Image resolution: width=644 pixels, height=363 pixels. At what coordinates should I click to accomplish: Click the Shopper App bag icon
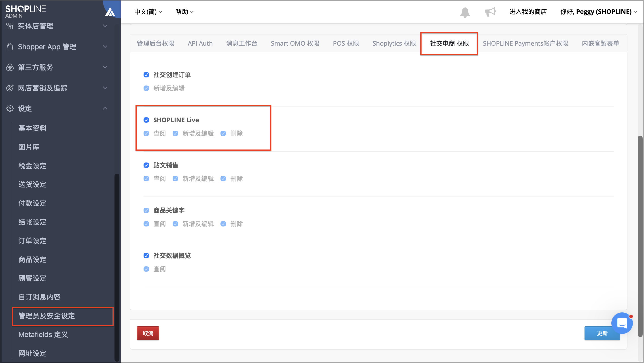[10, 47]
